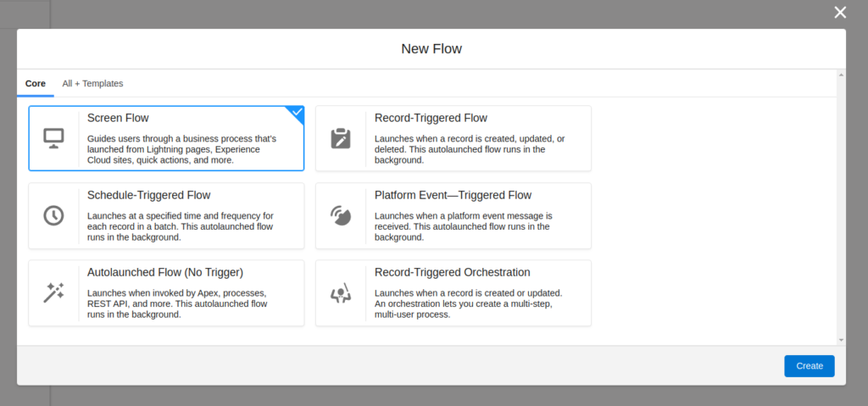
Task: Choose Autolaunched Flow (No Trigger) title
Action: click(x=165, y=273)
